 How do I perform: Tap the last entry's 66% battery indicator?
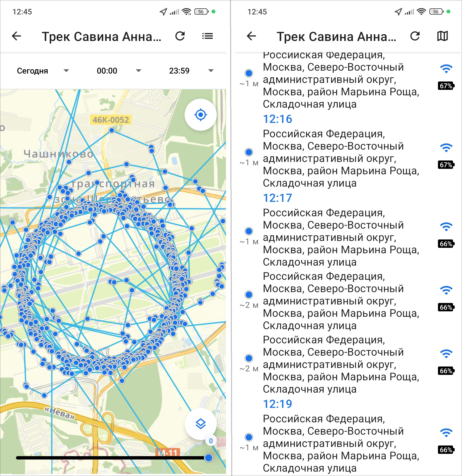click(446, 450)
